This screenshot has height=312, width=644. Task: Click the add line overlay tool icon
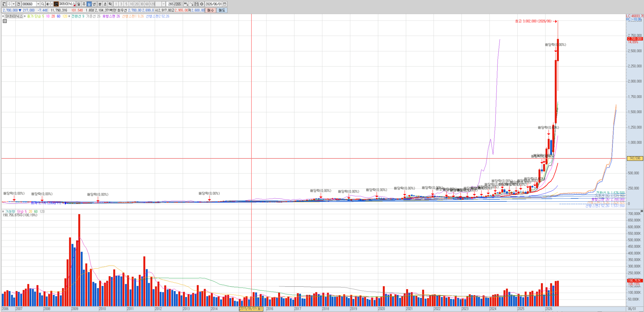191,4
